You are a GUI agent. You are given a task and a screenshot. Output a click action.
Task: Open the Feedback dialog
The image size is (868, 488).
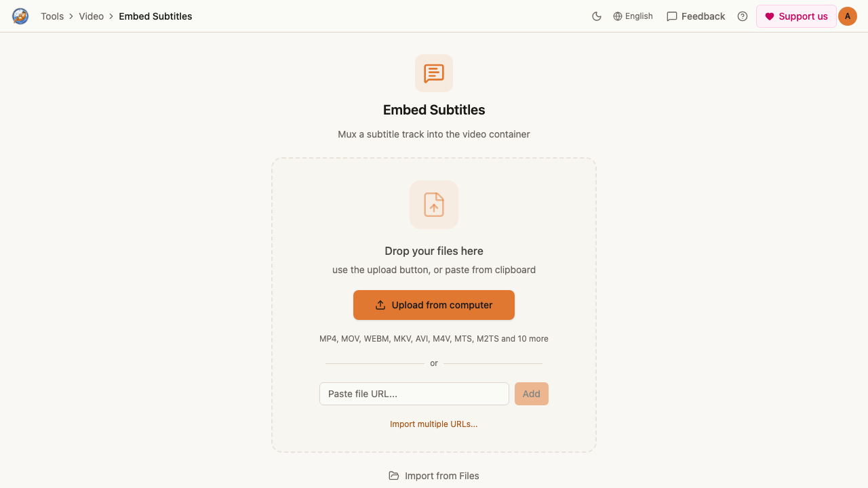coord(696,16)
